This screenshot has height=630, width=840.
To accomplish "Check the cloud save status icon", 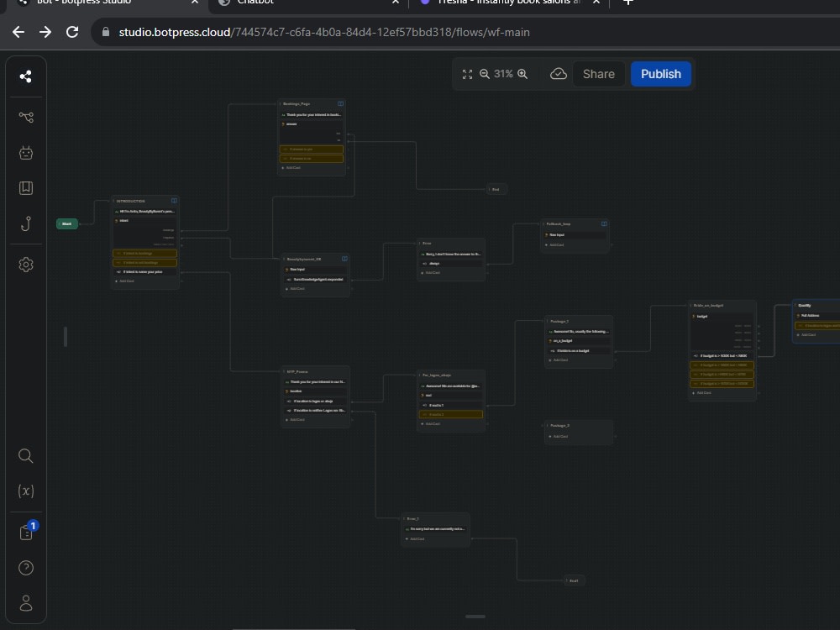I will pos(559,74).
